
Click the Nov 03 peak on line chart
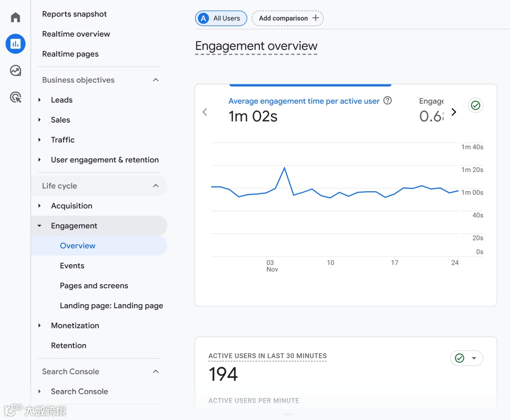[x=284, y=167]
